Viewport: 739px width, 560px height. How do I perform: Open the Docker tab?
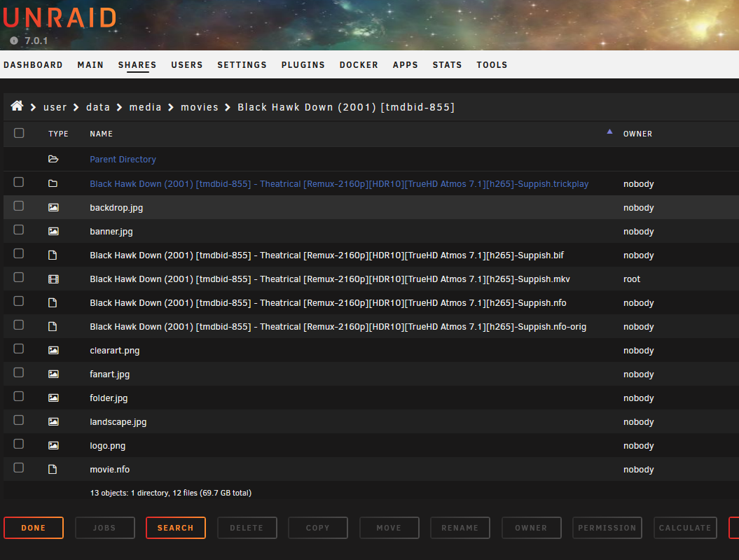tap(359, 65)
